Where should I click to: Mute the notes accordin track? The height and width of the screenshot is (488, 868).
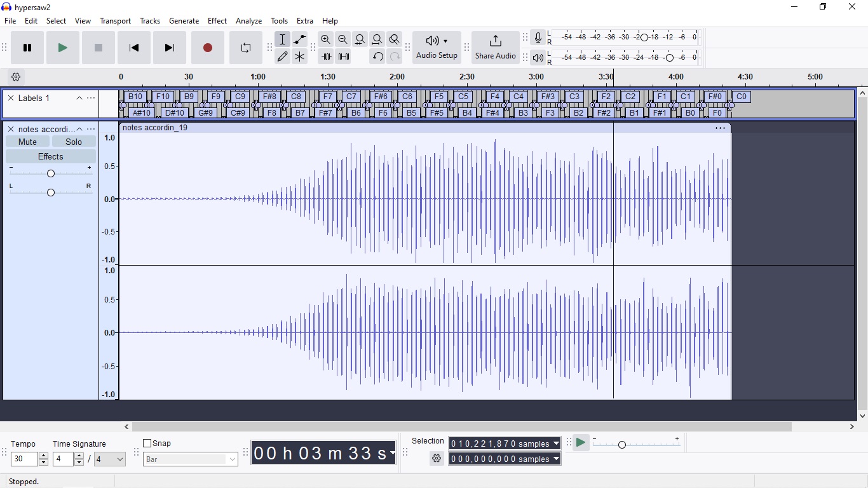tap(27, 142)
